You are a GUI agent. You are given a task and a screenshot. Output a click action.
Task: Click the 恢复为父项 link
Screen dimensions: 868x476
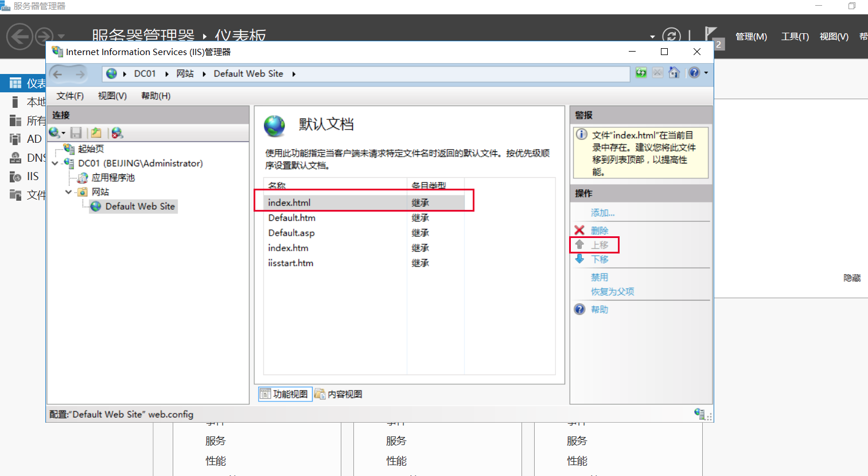[x=612, y=291]
